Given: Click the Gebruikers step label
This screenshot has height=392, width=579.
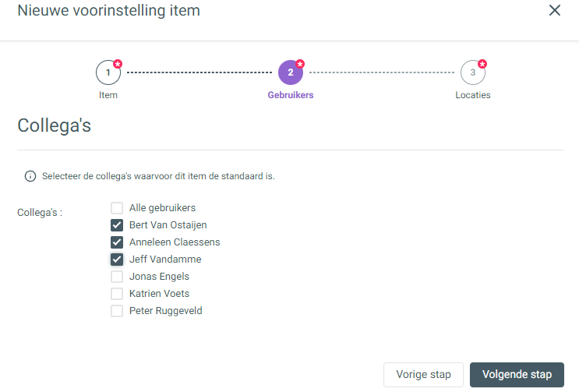Looking at the screenshot, I should point(291,95).
